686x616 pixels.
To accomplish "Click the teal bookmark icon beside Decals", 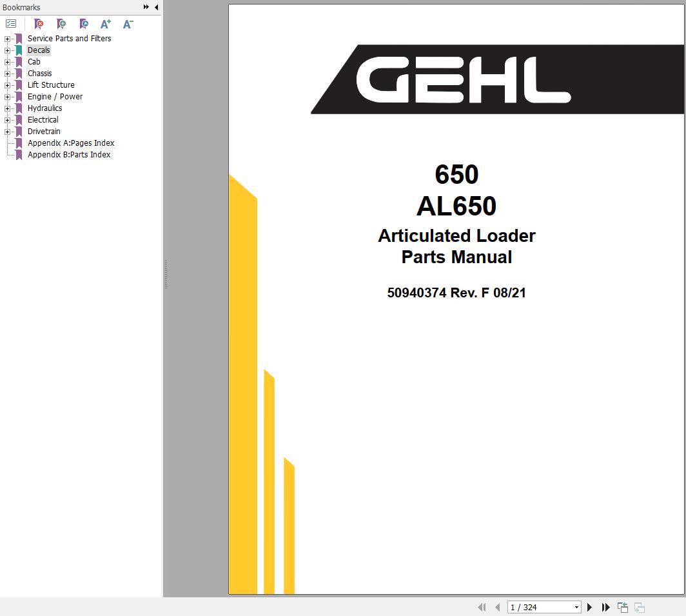I will [x=19, y=50].
